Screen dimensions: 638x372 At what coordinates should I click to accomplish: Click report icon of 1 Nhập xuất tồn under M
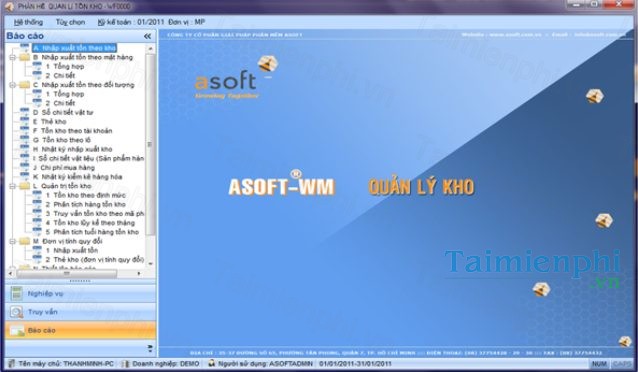37,250
